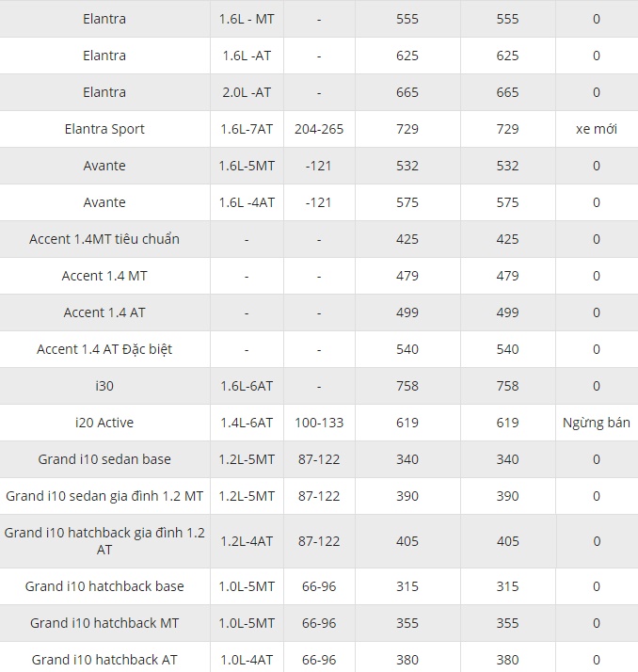Select the "Grand i10 hatchback AT" cell
The height and width of the screenshot is (672, 638).
[x=104, y=660]
